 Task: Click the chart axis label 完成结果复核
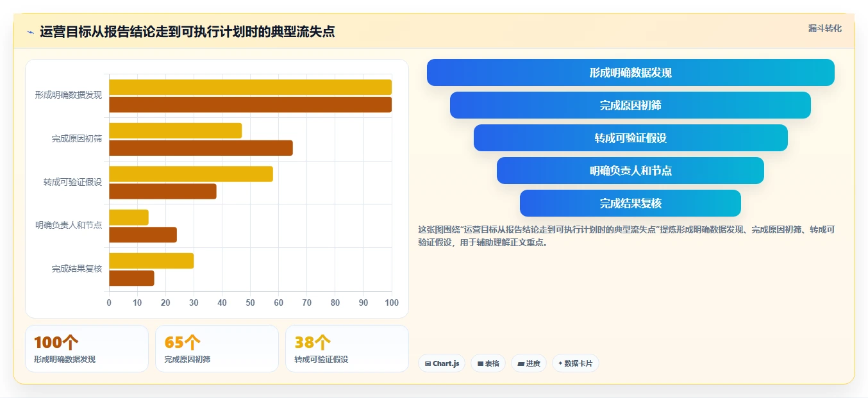pyautogui.click(x=77, y=269)
